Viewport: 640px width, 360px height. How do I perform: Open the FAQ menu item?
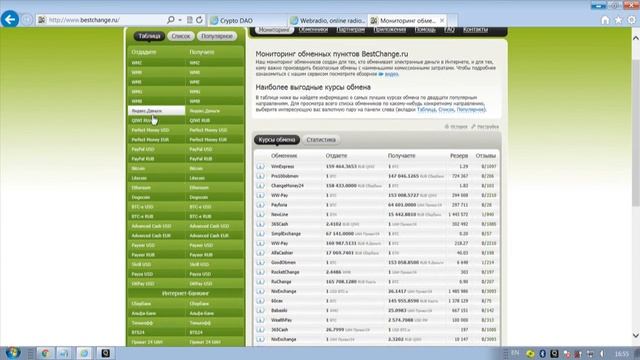pos(449,30)
